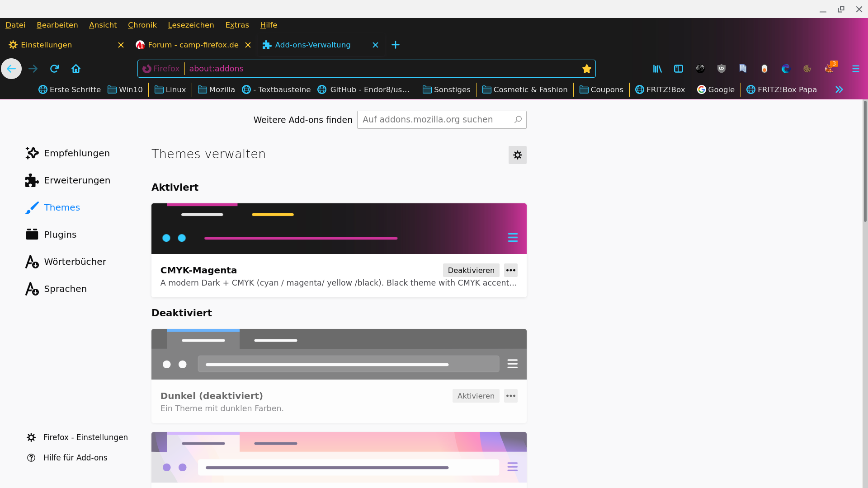The width and height of the screenshot is (868, 488).
Task: Open the Hilfe für Add-ons link
Action: click(75, 458)
